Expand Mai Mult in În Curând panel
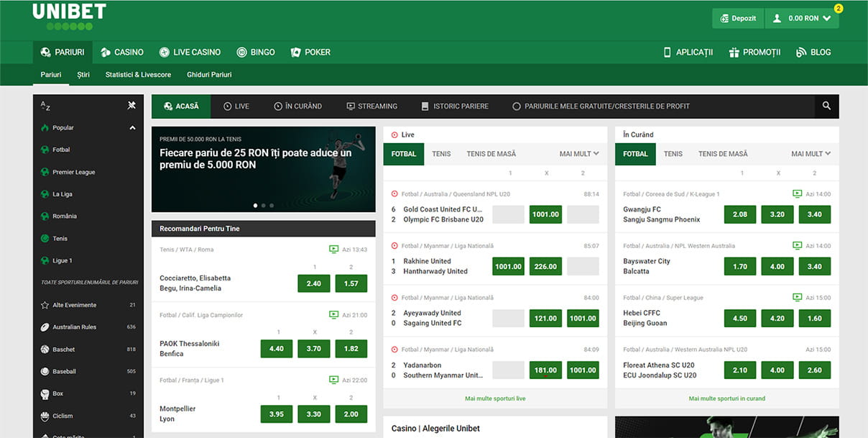The width and height of the screenshot is (868, 438). coord(811,153)
